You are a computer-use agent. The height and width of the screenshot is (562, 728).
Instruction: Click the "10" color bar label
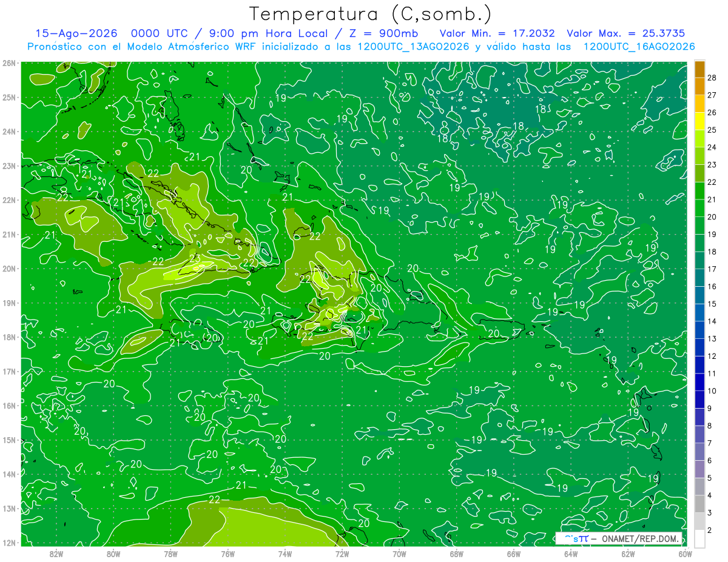712,391
